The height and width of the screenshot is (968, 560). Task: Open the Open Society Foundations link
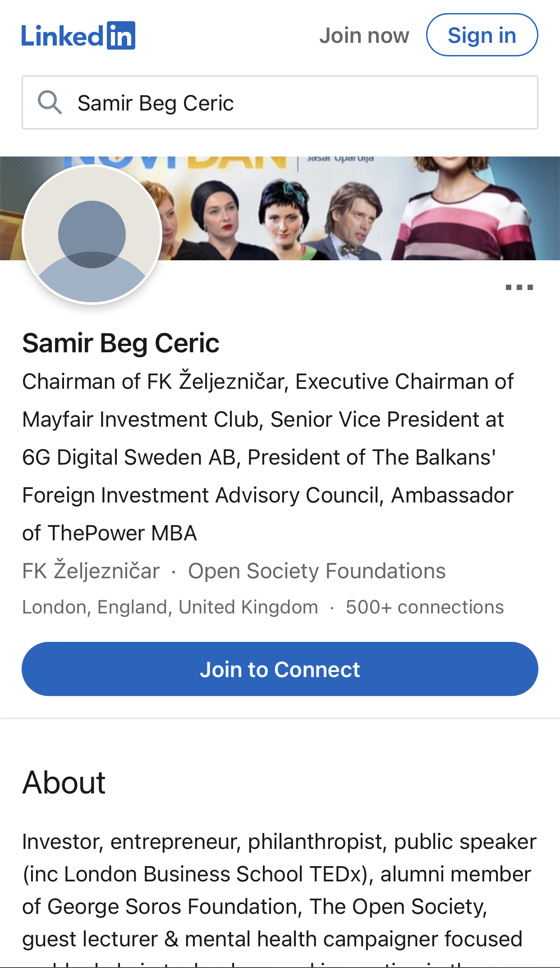point(317,571)
